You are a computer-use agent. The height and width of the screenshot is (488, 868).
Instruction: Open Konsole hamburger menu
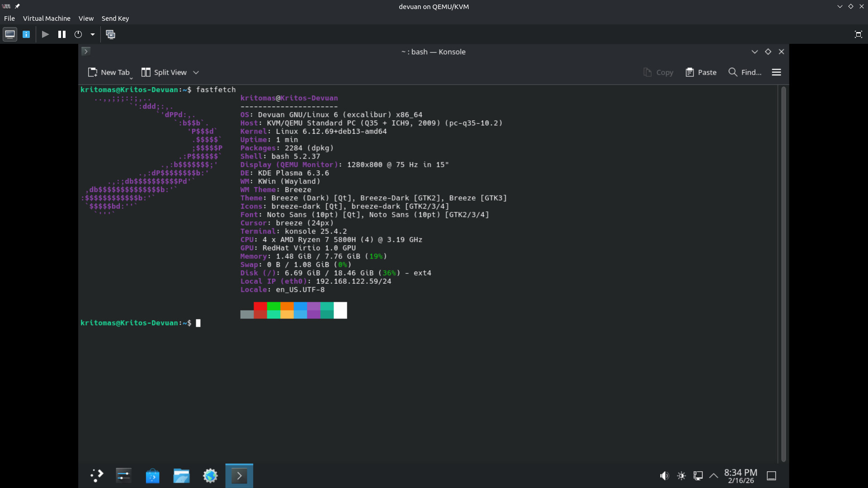tap(776, 72)
